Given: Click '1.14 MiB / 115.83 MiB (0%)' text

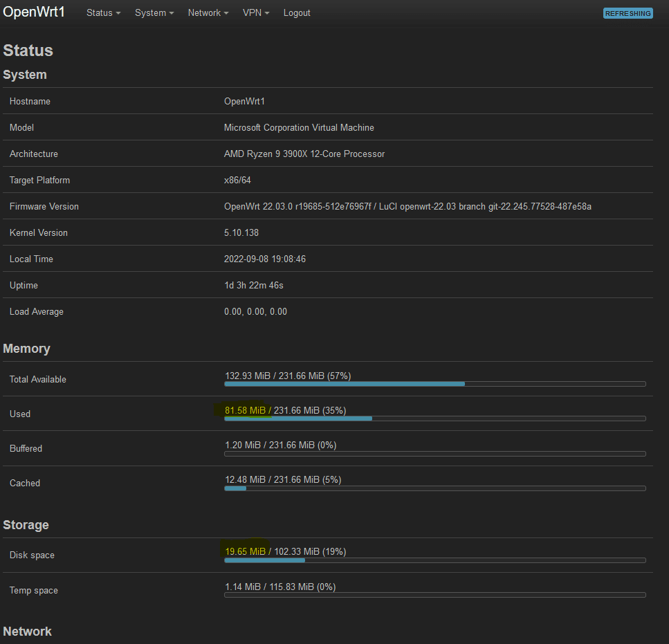Looking at the screenshot, I should point(280,587).
